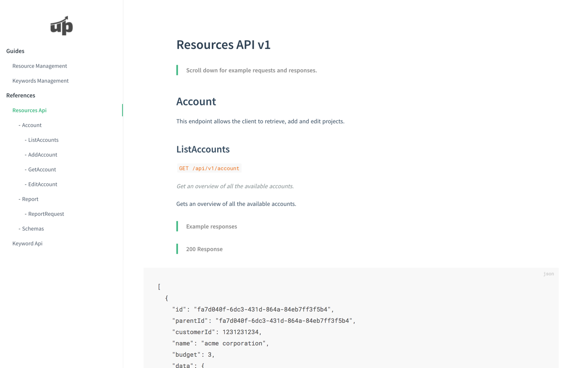Open GetAccount documentation from sidebar
The width and height of the screenshot is (588, 368).
41,169
